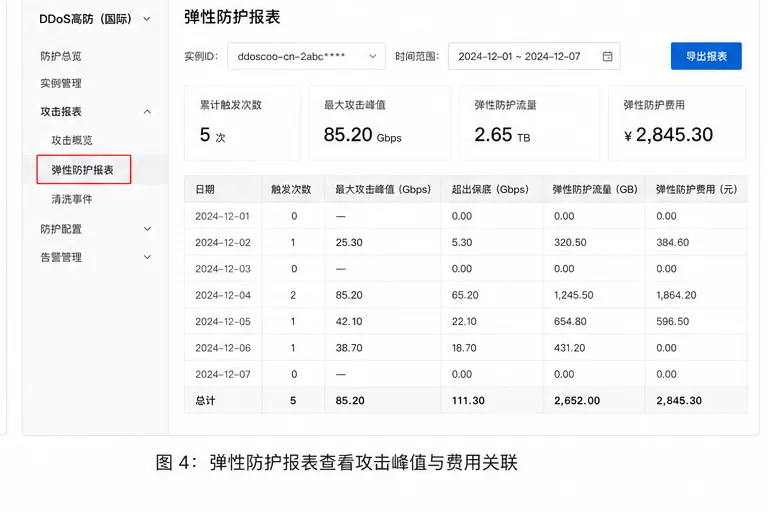Image resolution: width=768 pixels, height=512 pixels.
Task: Click date cell 2024-12-07
Action: (223, 375)
